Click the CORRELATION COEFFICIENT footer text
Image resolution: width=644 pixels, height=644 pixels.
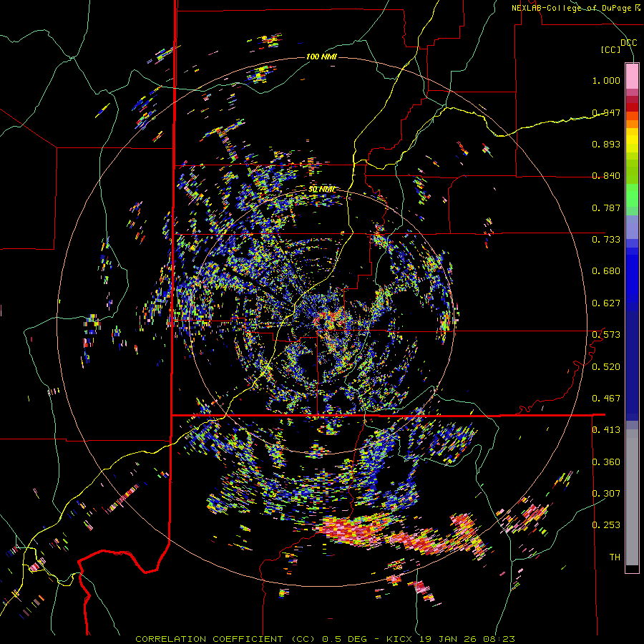[209, 639]
